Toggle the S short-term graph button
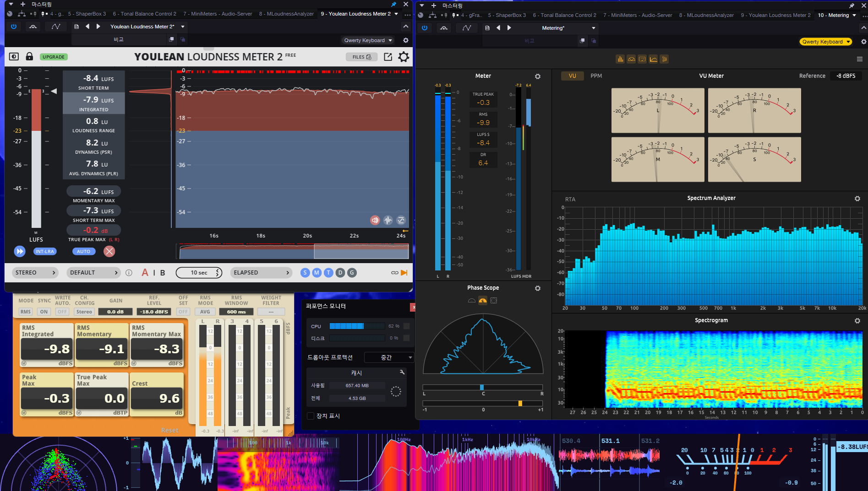868x491 pixels. click(305, 273)
